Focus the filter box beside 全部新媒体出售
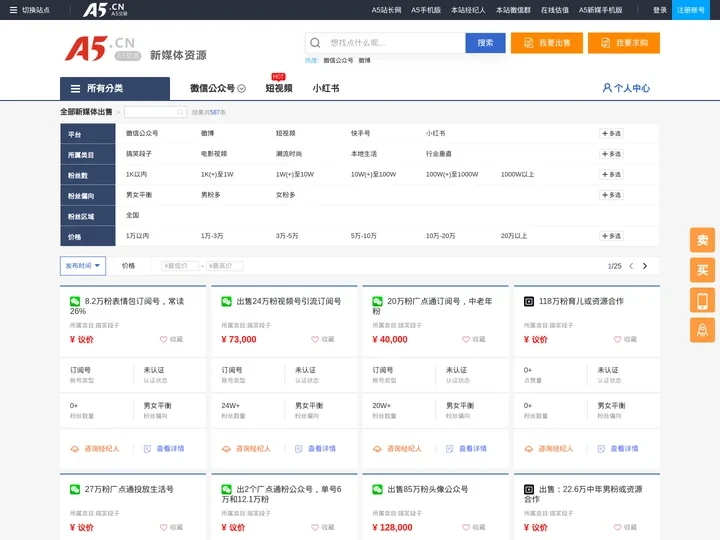 155,112
